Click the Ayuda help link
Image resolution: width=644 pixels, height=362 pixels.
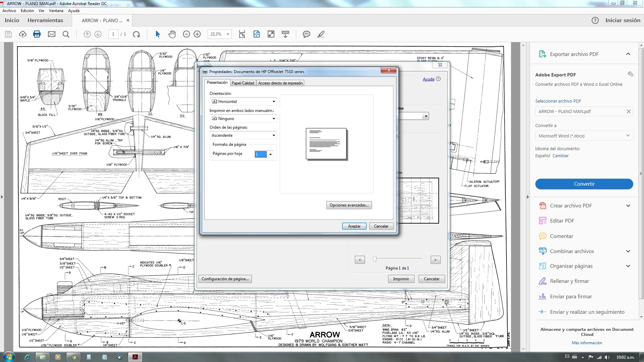pyautogui.click(x=428, y=79)
